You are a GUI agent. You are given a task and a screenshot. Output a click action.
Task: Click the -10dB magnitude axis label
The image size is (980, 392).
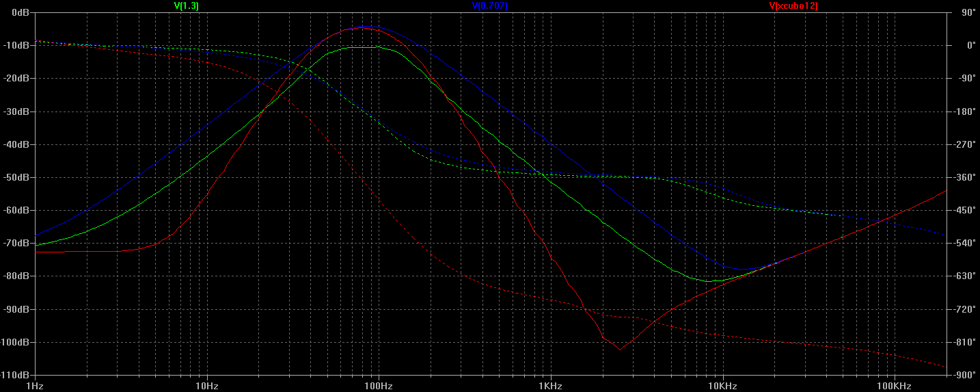pos(18,46)
